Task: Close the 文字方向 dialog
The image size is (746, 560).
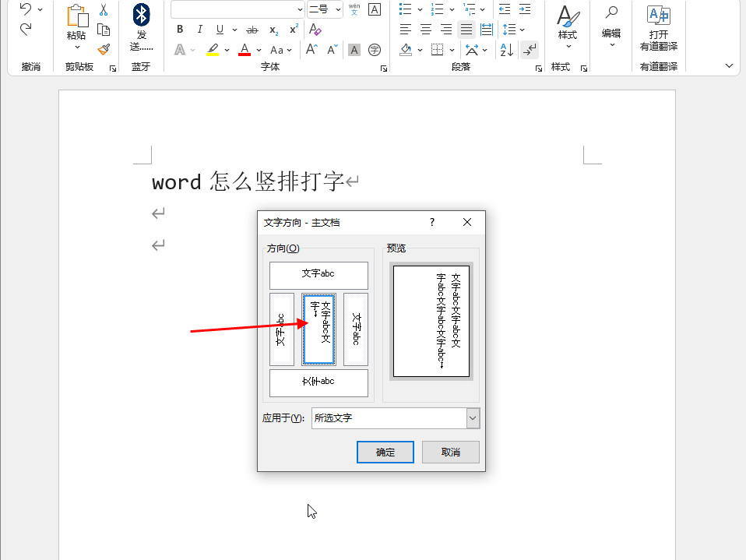Action: click(x=467, y=222)
